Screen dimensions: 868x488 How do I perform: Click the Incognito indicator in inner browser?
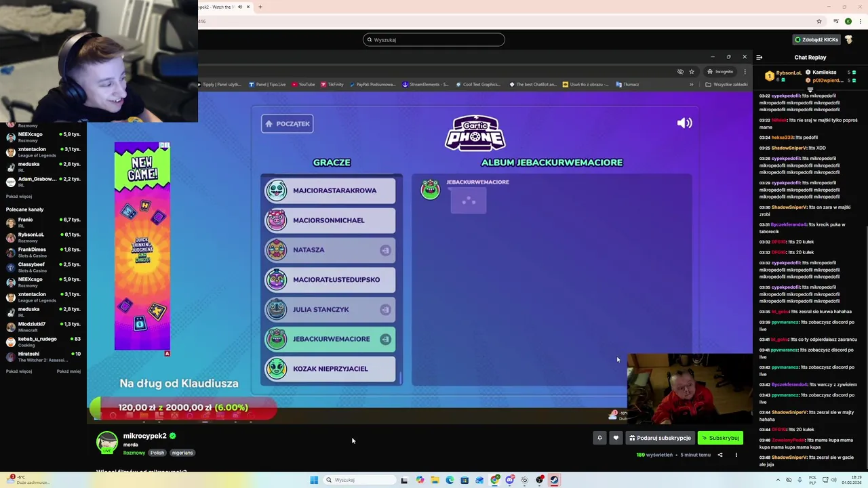tap(720, 71)
